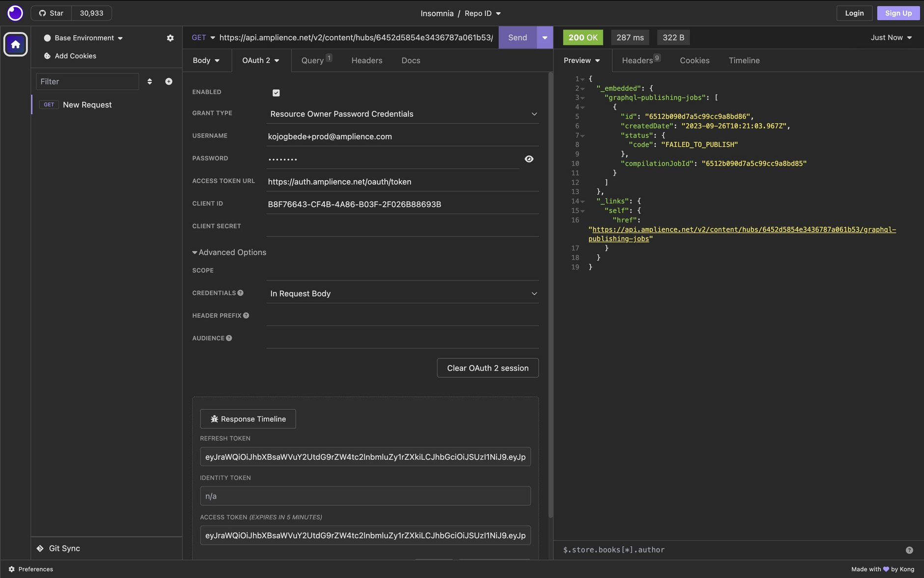Viewport: 924px width, 578px height.
Task: Click the Add Cookies cookie icon
Action: pos(47,56)
